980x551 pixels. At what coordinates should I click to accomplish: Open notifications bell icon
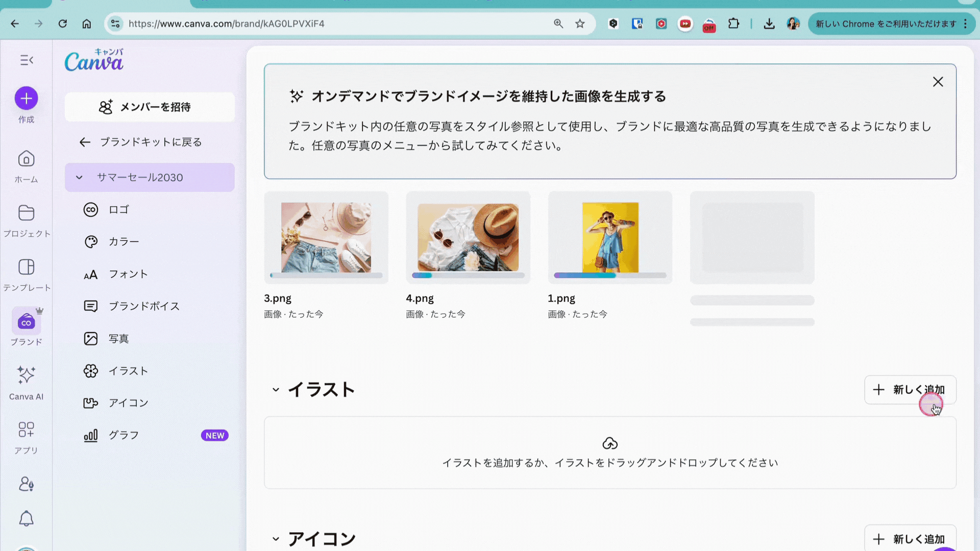tap(26, 519)
